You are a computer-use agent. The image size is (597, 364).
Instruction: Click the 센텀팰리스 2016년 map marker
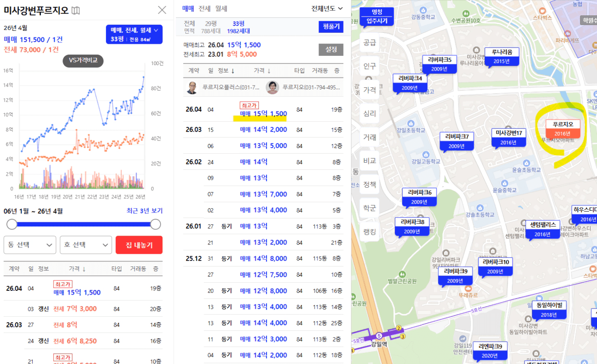coord(542,229)
